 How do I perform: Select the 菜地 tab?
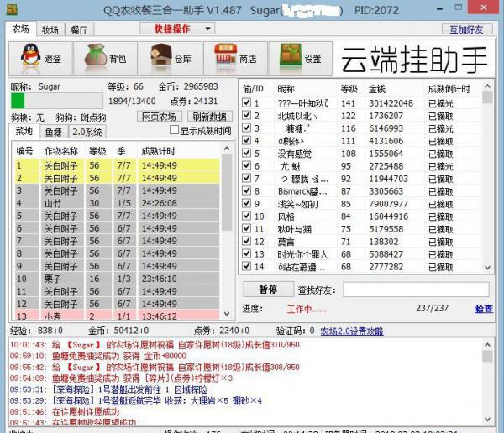pyautogui.click(x=24, y=131)
